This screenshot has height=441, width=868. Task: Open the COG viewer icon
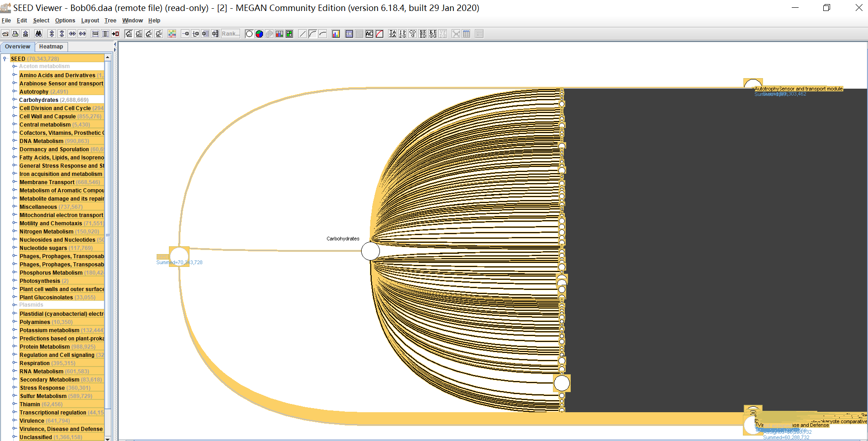(x=413, y=34)
